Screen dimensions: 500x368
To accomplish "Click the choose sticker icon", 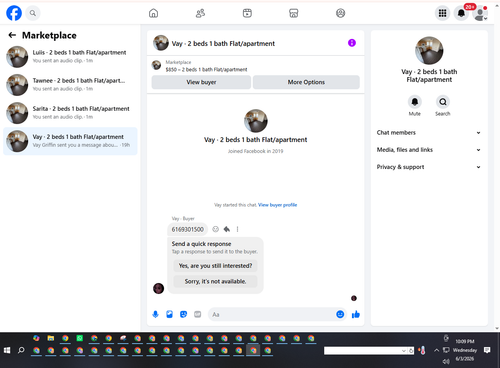I will click(183, 314).
